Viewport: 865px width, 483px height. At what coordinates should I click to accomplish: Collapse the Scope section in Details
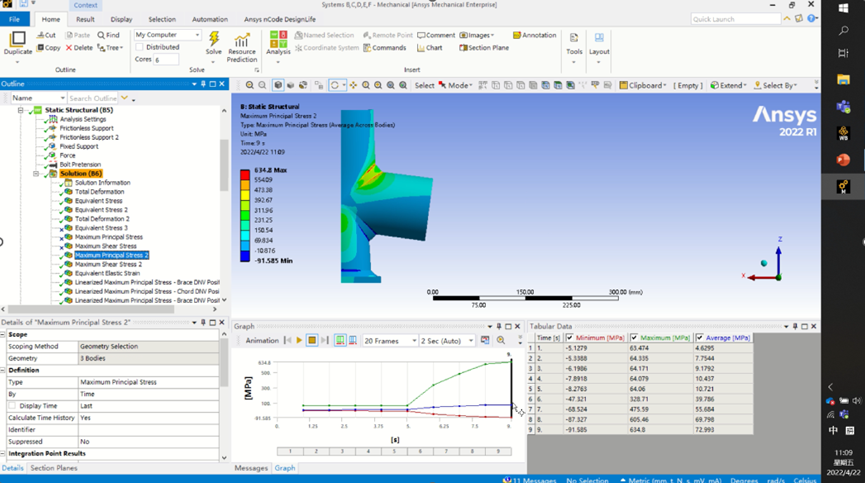[x=3, y=335]
